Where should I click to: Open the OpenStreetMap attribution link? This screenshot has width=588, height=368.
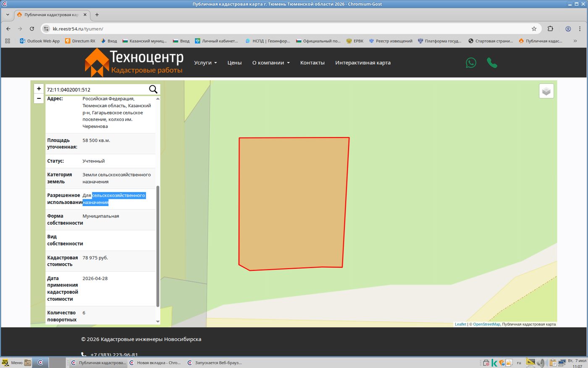coord(486,324)
